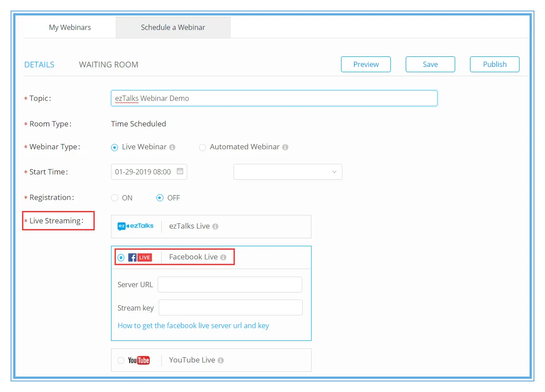Click into the Topic text field

[274, 98]
